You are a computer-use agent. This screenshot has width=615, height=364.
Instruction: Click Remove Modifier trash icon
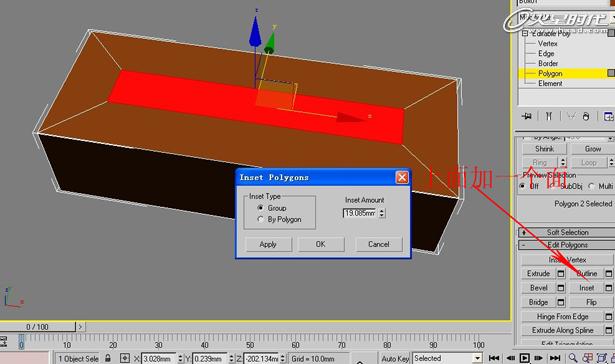(x=586, y=116)
